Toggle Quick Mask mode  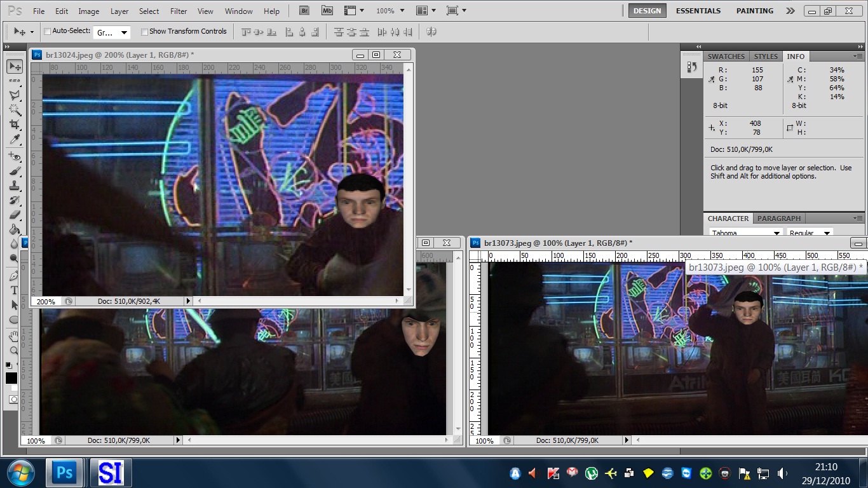(13, 400)
